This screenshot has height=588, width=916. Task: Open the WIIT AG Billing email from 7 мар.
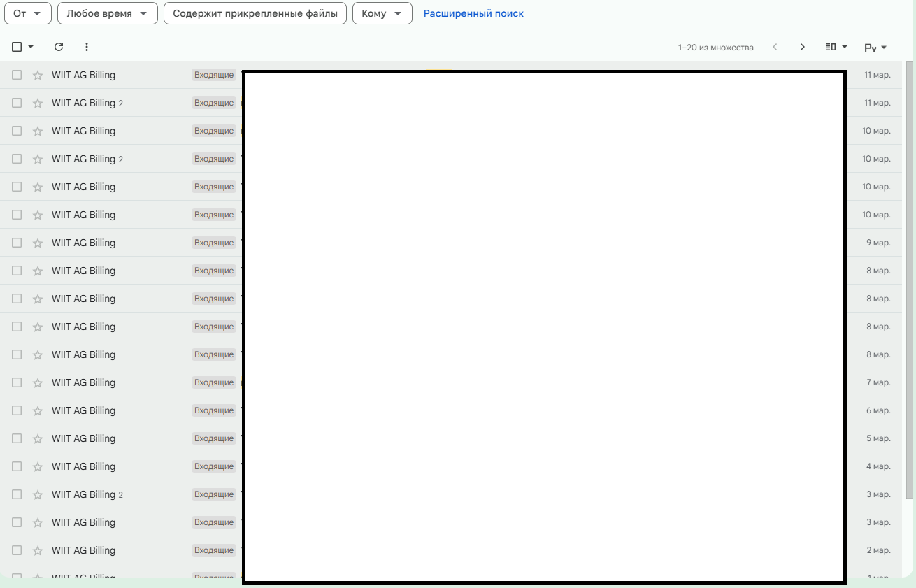tap(450, 382)
